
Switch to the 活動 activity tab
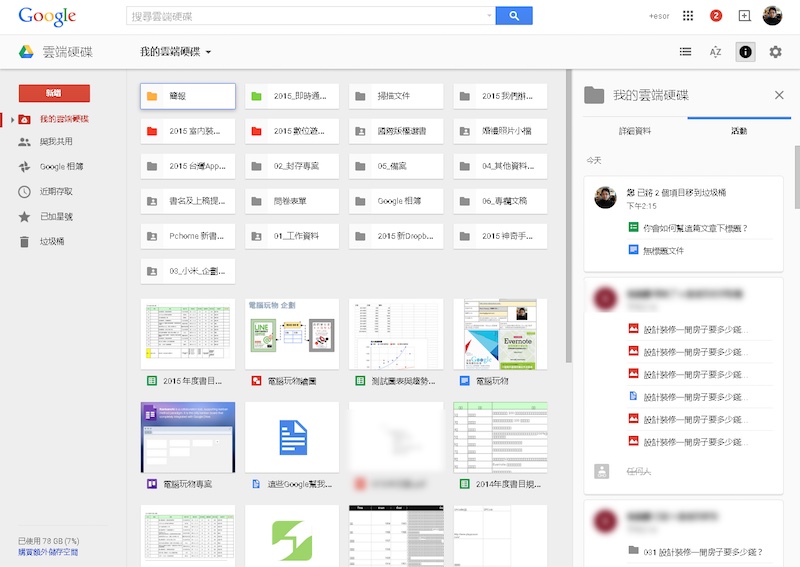[x=739, y=131]
